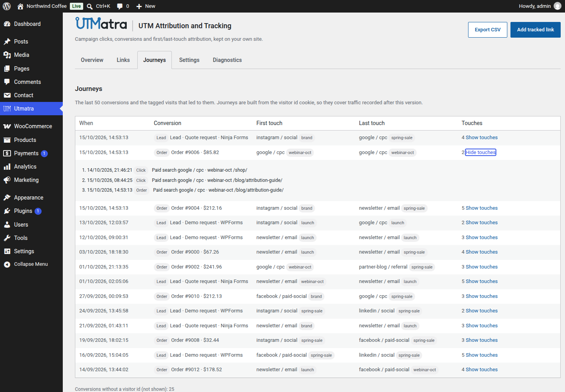Click the Tools wrench icon
The width and height of the screenshot is (565, 392).
click(x=7, y=238)
